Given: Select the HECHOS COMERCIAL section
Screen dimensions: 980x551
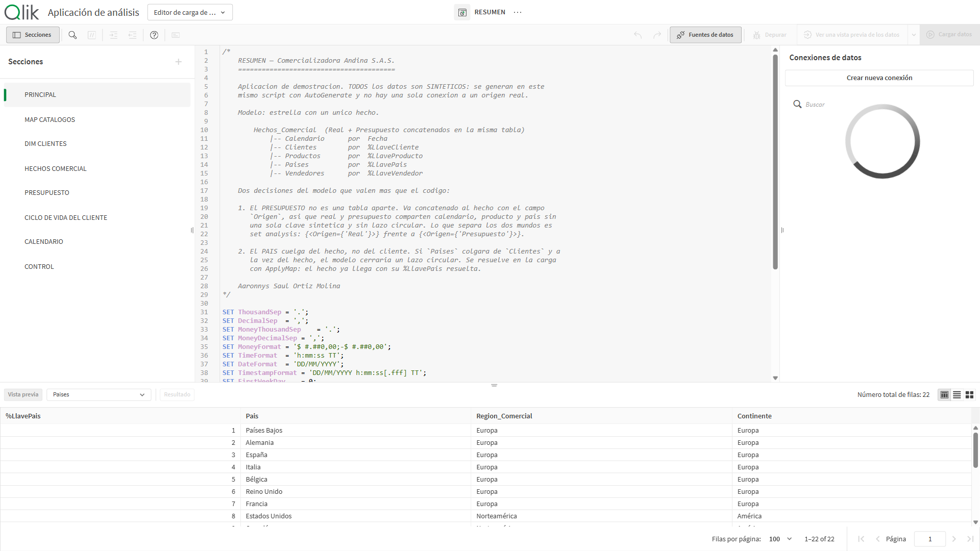Looking at the screenshot, I should point(97,168).
